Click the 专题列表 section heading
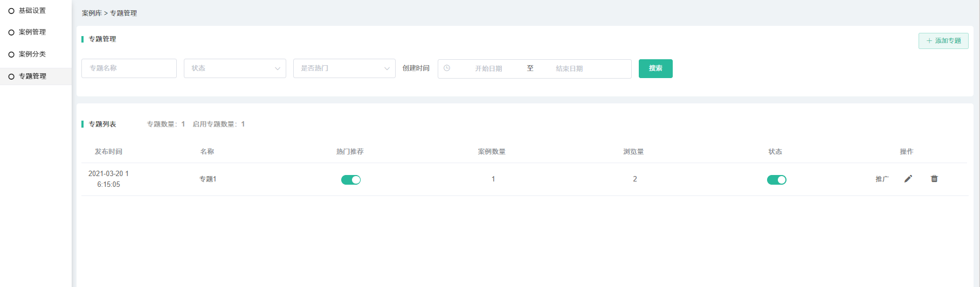The image size is (980, 287). 102,124
